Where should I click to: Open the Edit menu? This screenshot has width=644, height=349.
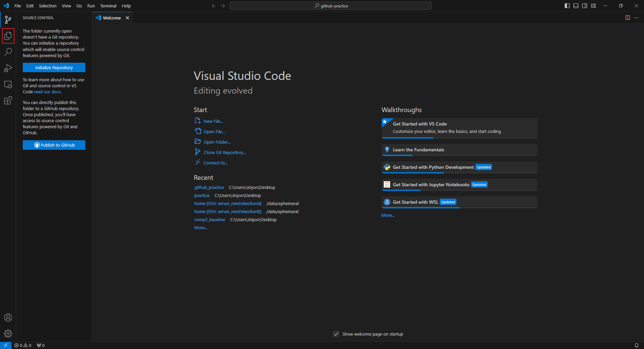[x=30, y=6]
